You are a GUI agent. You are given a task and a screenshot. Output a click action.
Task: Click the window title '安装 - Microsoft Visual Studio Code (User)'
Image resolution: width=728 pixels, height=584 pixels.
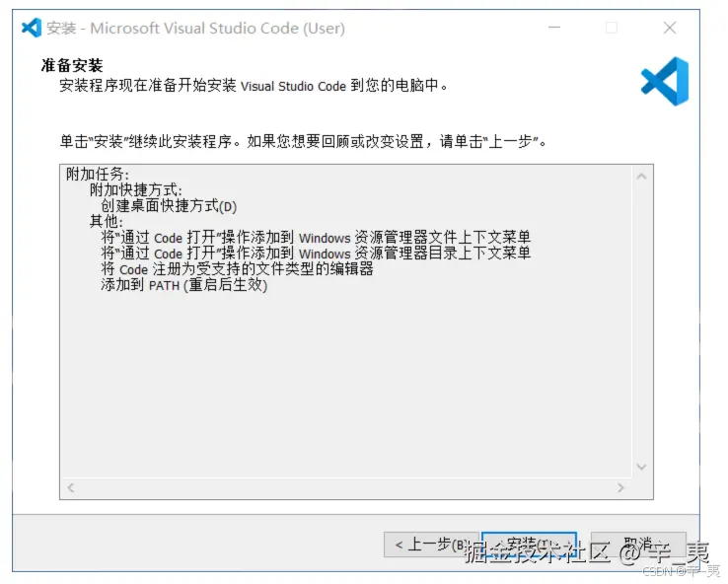(x=195, y=29)
